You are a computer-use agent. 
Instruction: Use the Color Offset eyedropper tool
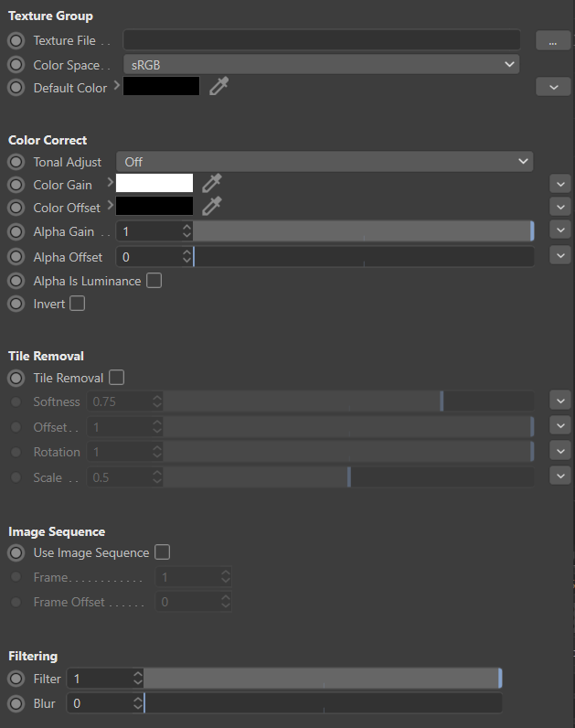pyautogui.click(x=212, y=207)
